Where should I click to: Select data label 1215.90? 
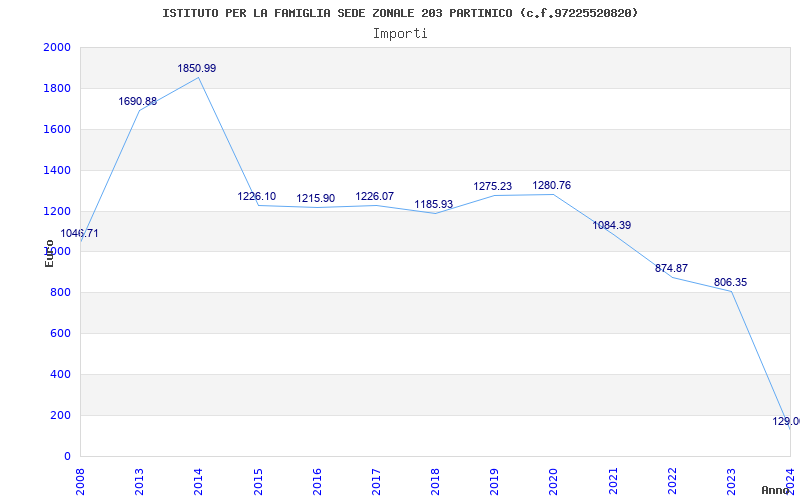coord(316,198)
